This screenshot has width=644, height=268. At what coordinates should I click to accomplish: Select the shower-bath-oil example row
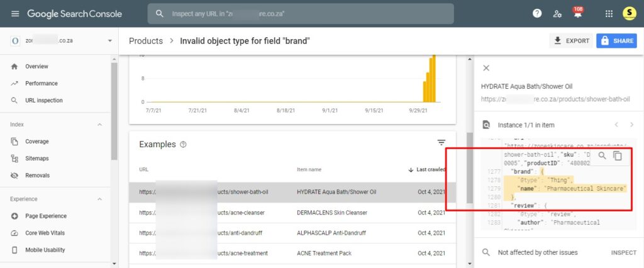(x=292, y=193)
